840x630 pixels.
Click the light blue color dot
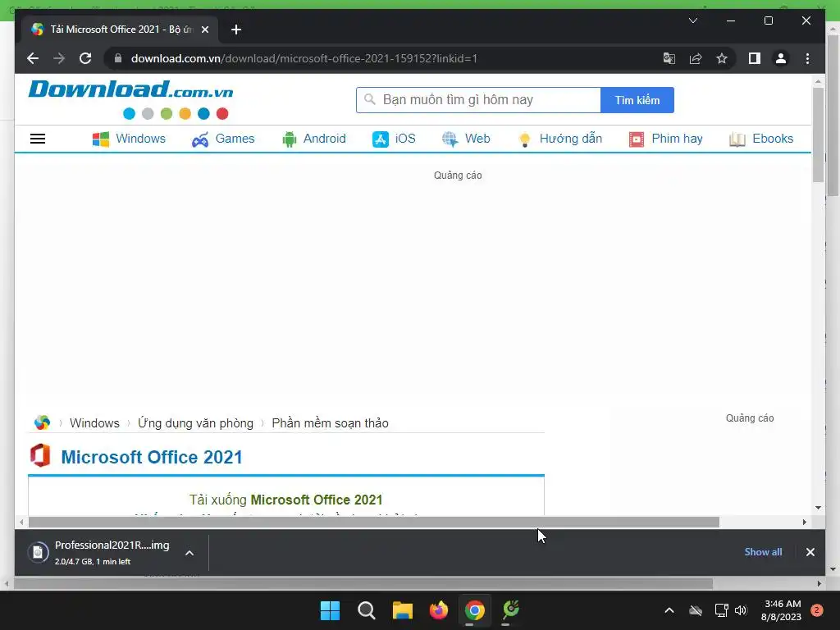pos(129,113)
